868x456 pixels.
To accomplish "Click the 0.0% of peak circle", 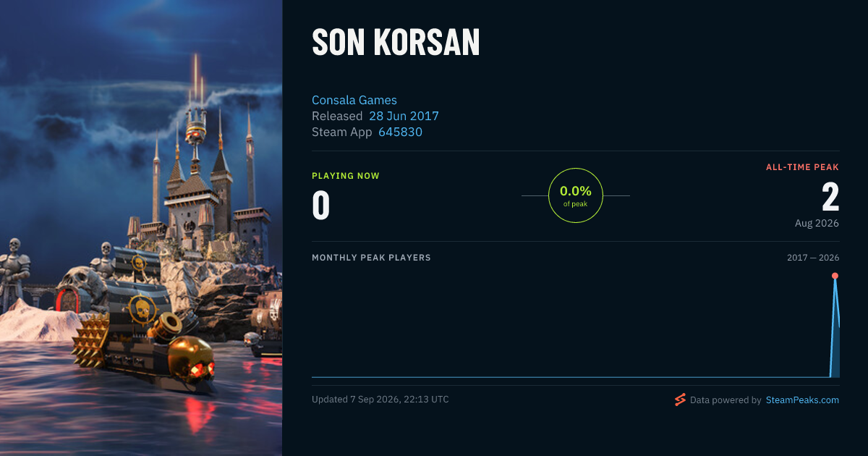I will pyautogui.click(x=576, y=195).
